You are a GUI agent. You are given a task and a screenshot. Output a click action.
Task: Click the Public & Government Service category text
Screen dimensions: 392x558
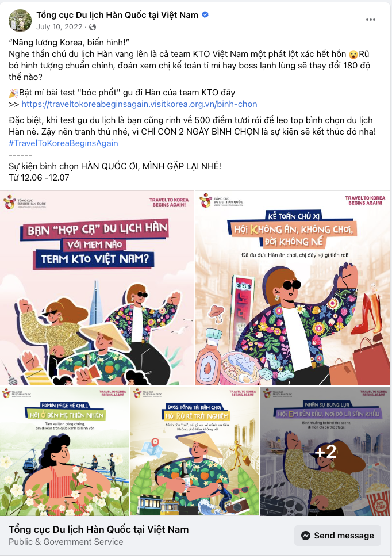coord(66,542)
